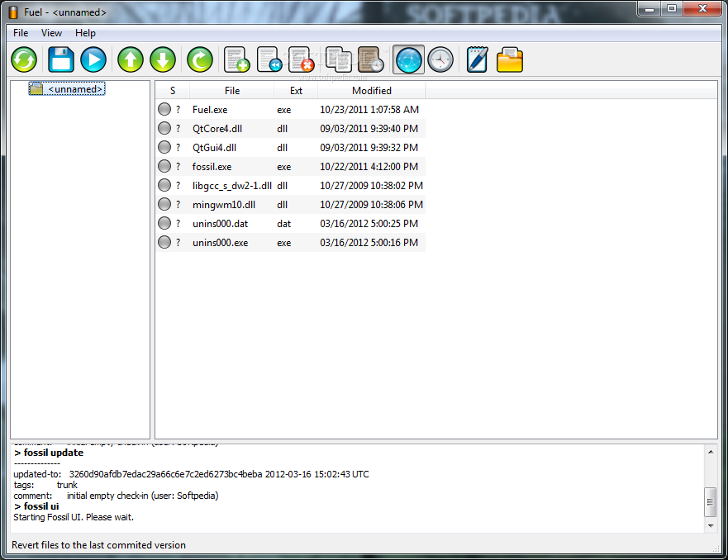Click the green Refresh toolbar icon
This screenshot has height=560, width=728.
pyautogui.click(x=24, y=59)
